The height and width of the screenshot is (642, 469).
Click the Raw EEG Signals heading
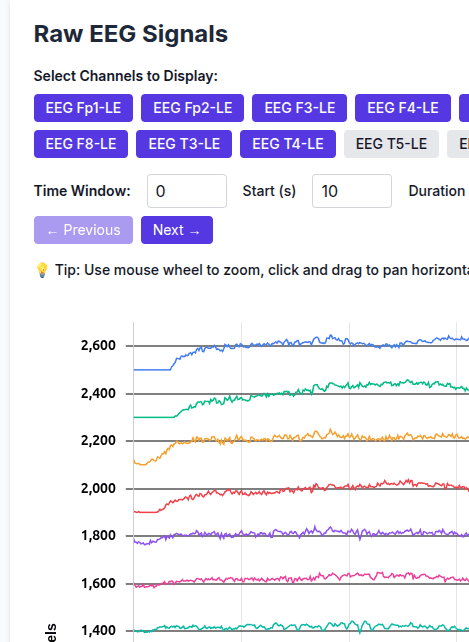pos(131,34)
